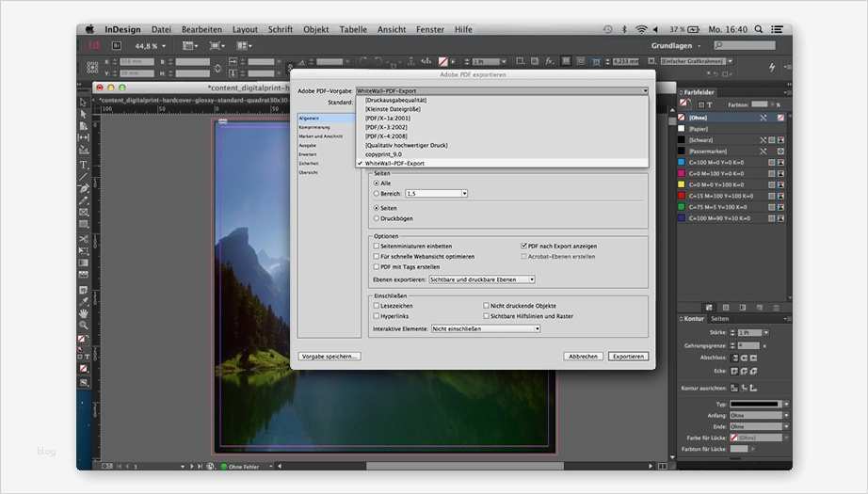Image resolution: width=868 pixels, height=494 pixels.
Task: Select the Druckbögen radio button
Action: point(377,218)
